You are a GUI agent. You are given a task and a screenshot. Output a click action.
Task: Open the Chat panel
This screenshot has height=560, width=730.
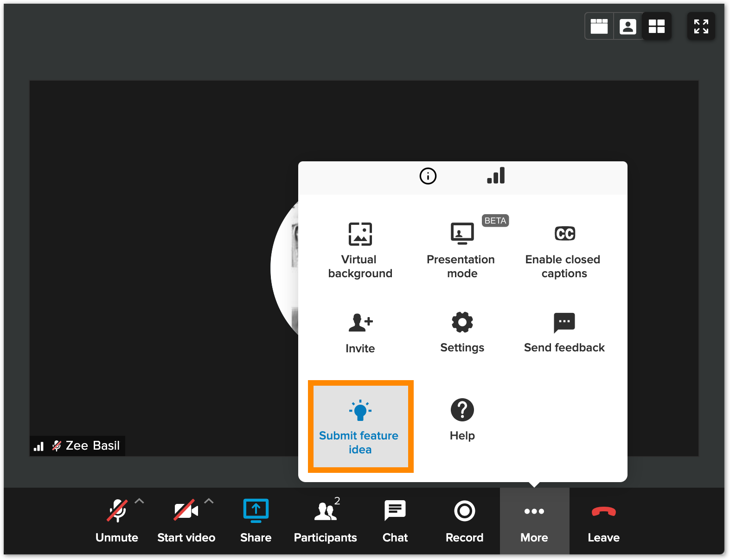tap(395, 521)
